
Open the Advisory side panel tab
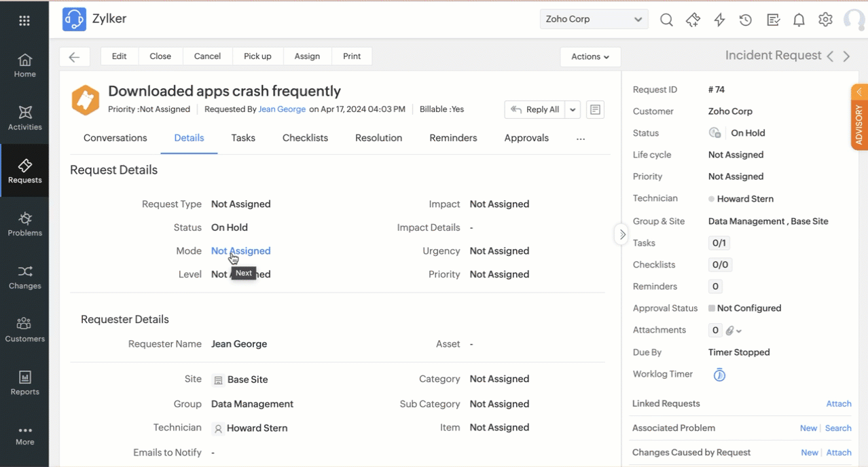pyautogui.click(x=858, y=117)
